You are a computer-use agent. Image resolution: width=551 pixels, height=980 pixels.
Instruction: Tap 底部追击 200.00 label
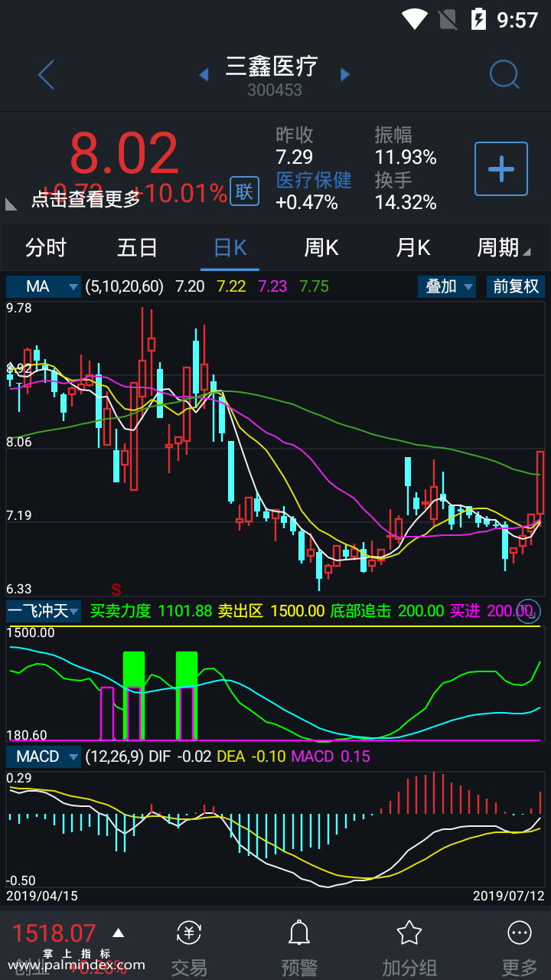pyautogui.click(x=387, y=611)
